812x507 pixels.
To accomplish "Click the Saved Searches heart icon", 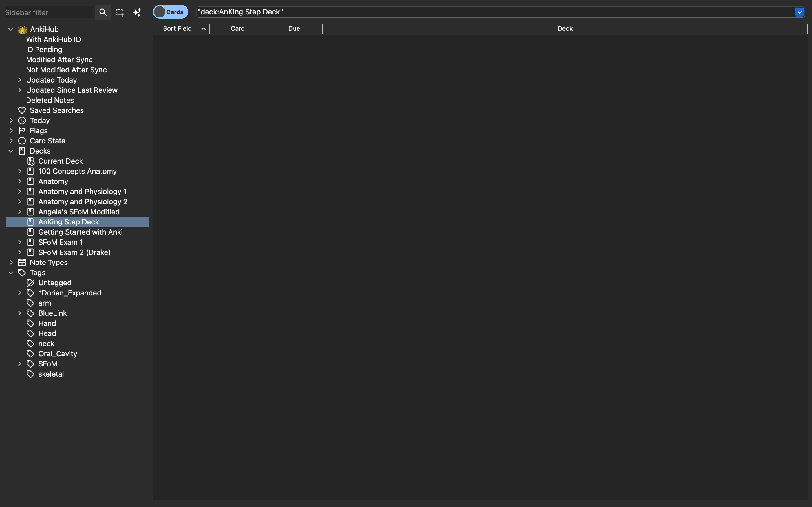I will (22, 110).
